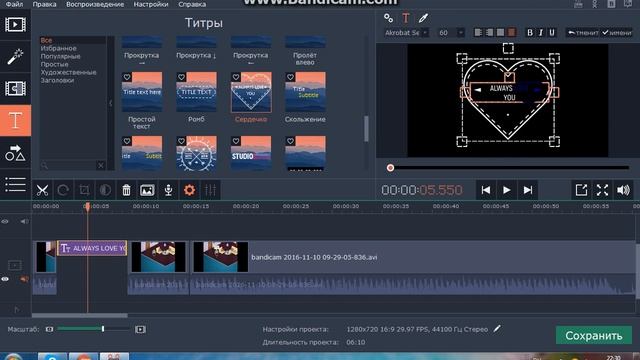This screenshot has width=640, height=360.
Task: Click the titles list vertical scrollbar
Action: [x=366, y=129]
